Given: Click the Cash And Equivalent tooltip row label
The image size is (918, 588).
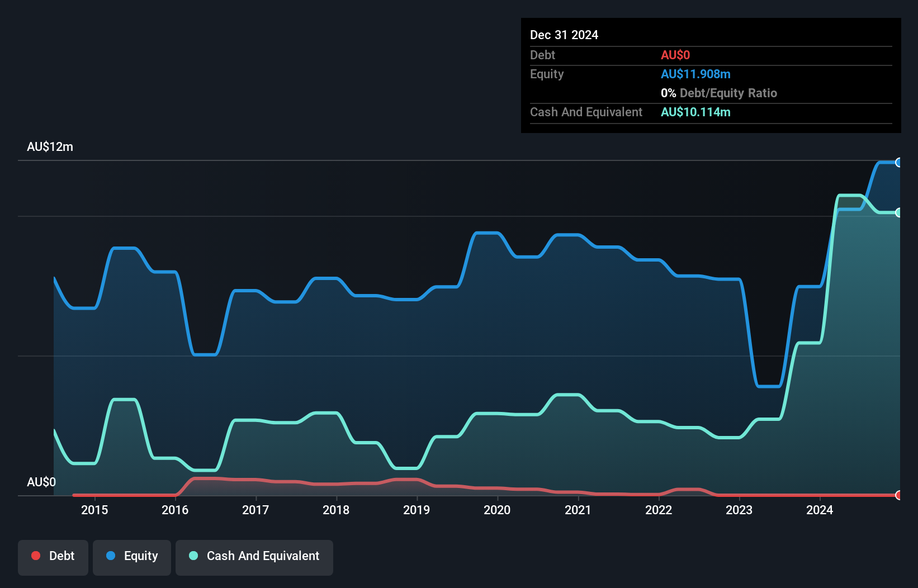Looking at the screenshot, I should coord(586,112).
